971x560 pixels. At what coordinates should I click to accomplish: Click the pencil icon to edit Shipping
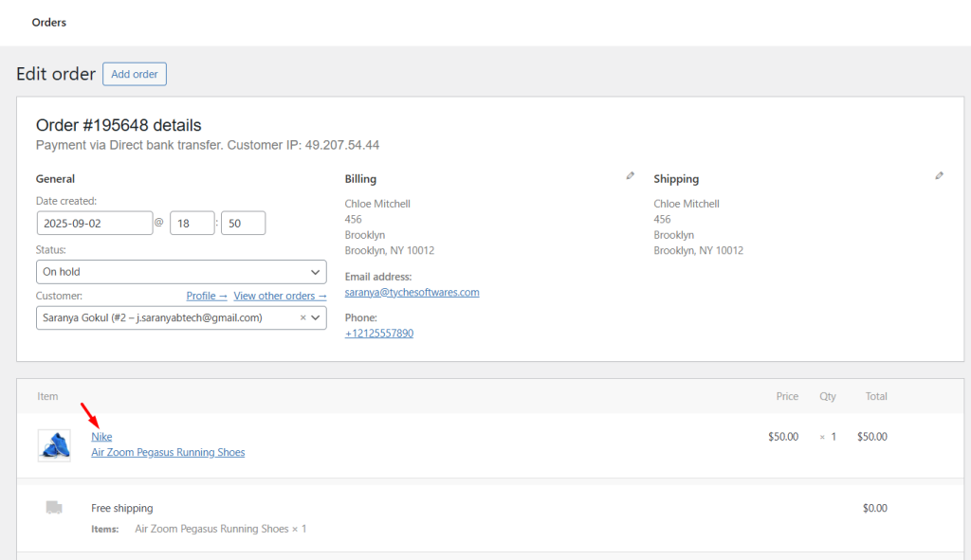(939, 175)
